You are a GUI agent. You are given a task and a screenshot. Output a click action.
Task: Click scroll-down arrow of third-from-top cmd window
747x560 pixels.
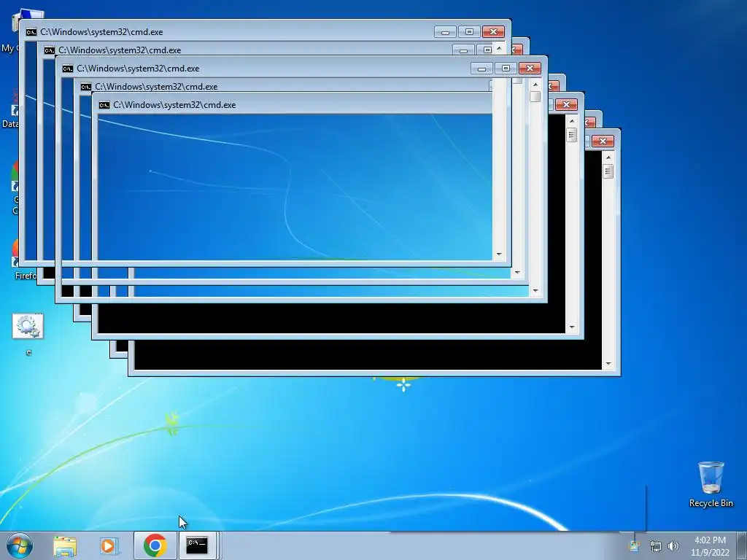tap(535, 290)
